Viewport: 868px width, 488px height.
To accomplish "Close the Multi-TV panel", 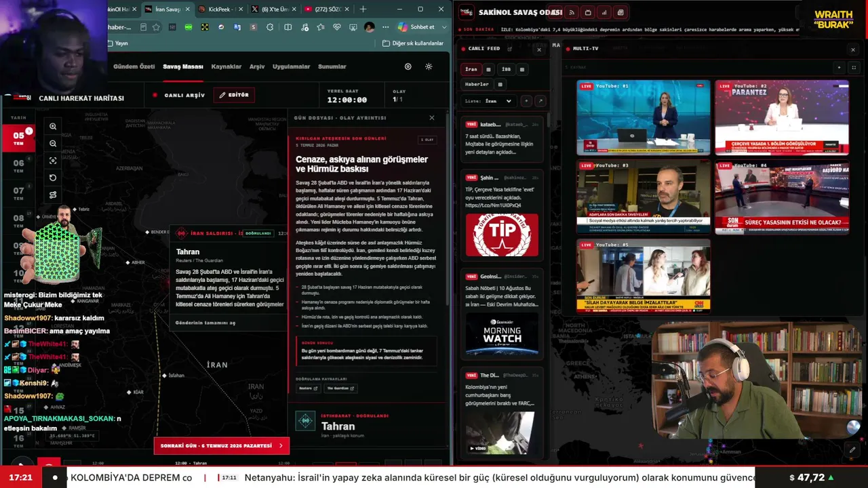I will point(853,49).
